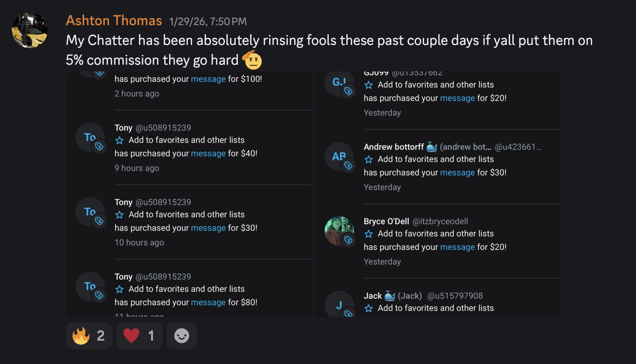This screenshot has width=636, height=364.
Task: Click the message timestamp 1/29/26, 7:50 PM
Action: 208,22
